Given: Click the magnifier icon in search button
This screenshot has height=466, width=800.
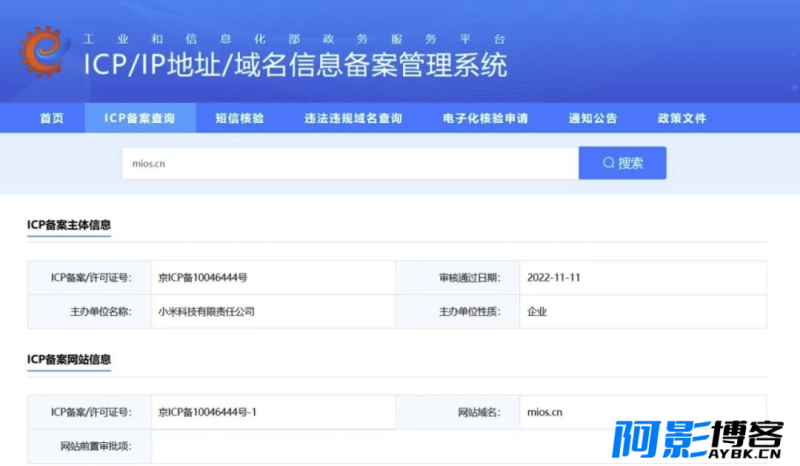Looking at the screenshot, I should (608, 163).
